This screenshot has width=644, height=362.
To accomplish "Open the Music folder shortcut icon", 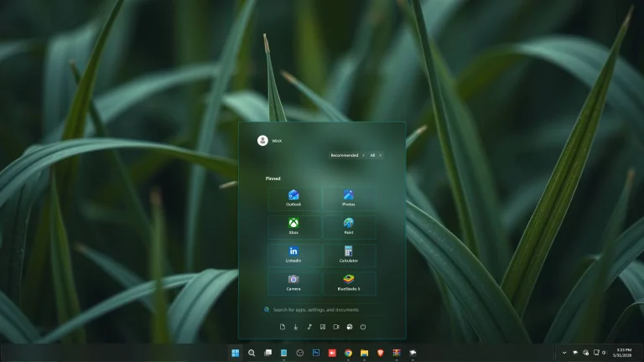I will click(x=309, y=327).
